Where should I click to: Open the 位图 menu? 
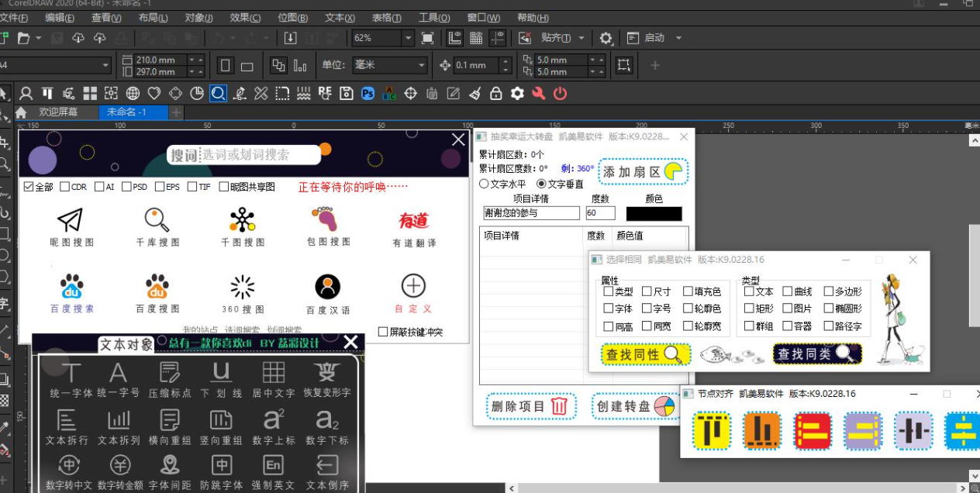292,18
